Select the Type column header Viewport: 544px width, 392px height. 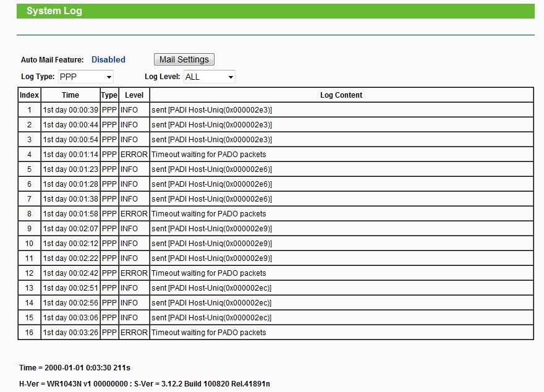pos(109,95)
